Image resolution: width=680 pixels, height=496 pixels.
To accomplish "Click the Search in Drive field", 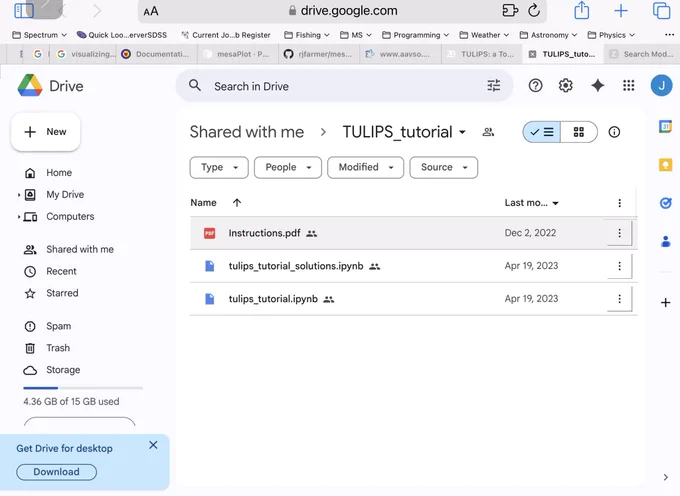I will 345,86.
